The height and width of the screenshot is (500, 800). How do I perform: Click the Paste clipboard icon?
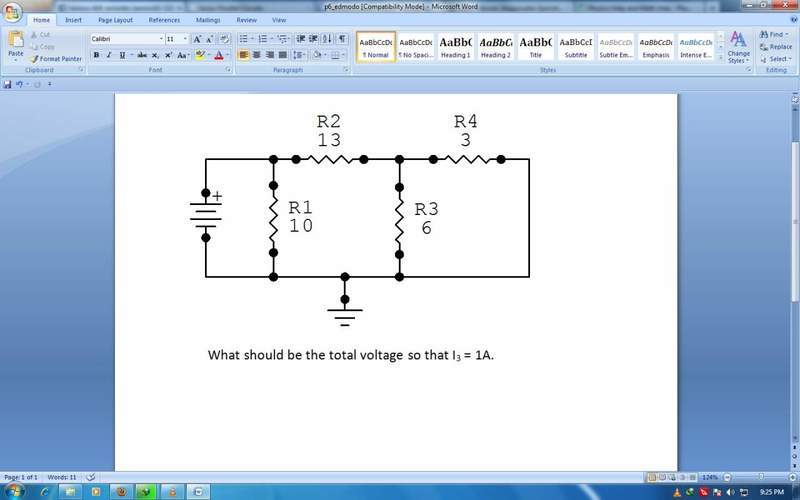coord(16,39)
